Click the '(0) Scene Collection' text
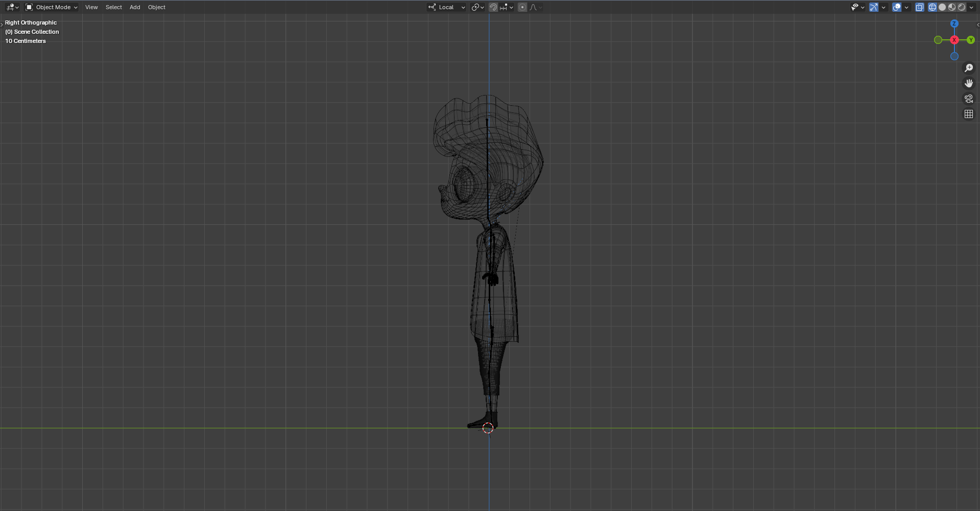Image resolution: width=980 pixels, height=511 pixels. point(32,32)
